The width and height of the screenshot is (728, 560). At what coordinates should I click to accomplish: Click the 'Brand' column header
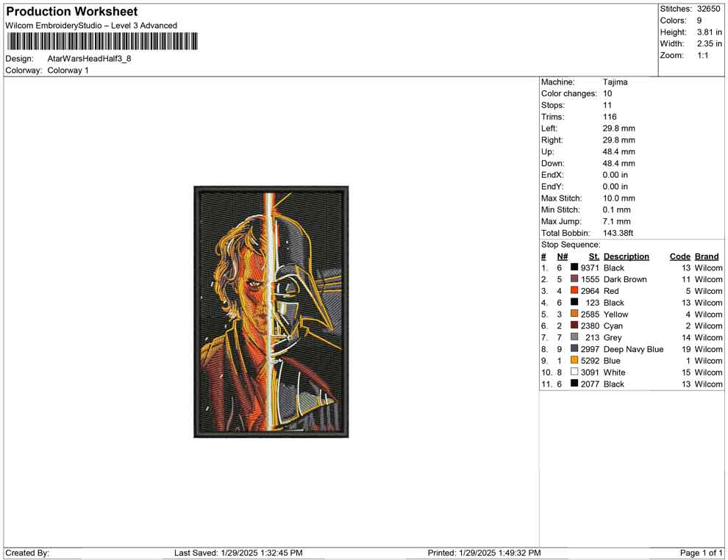pyautogui.click(x=707, y=256)
